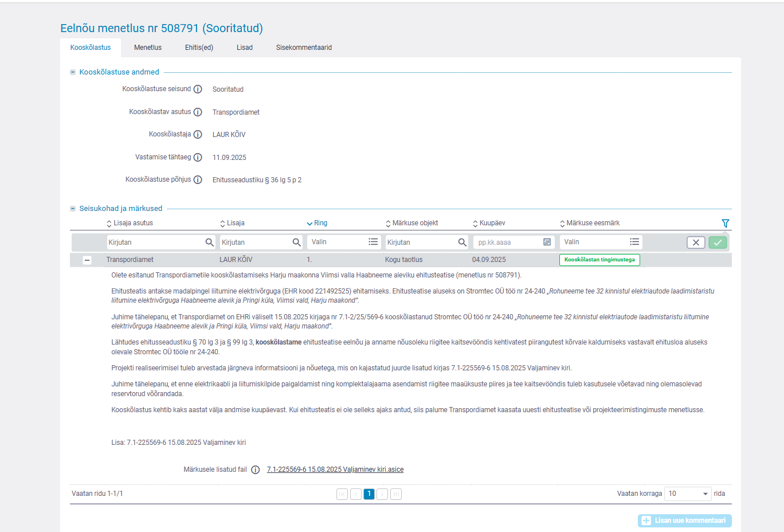Collapse Seisukohad ja märkused section
This screenshot has height=532, width=784.
73,209
